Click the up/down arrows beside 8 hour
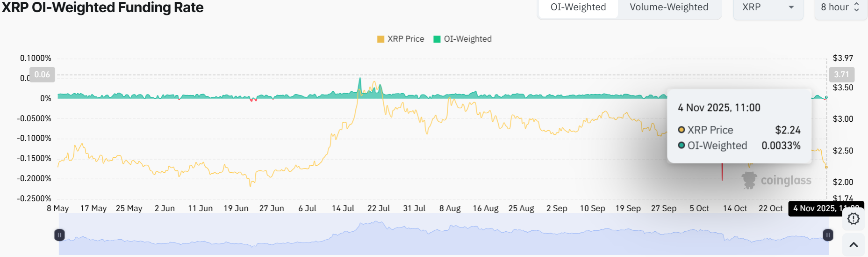This screenshot has width=868, height=257. pyautogui.click(x=857, y=7)
